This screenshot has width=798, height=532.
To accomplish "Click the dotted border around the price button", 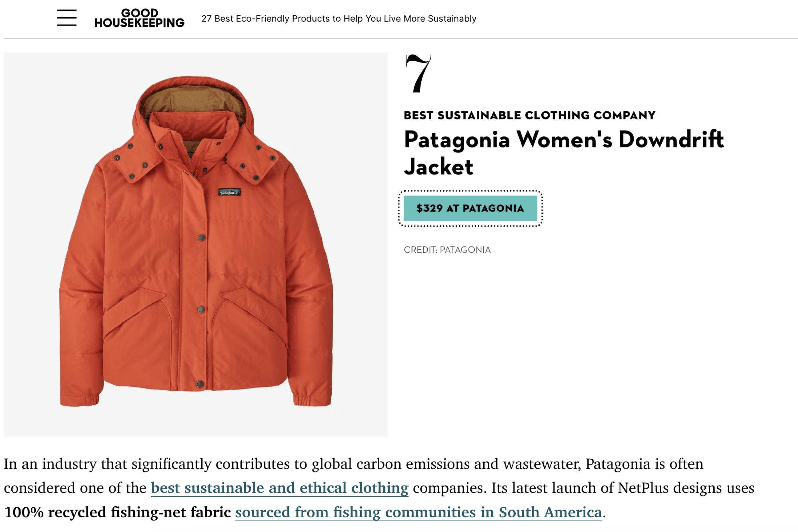I will pos(471,191).
